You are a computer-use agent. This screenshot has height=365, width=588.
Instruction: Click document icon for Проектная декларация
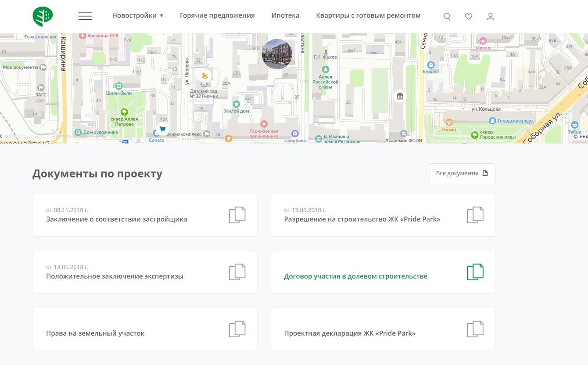(x=475, y=329)
